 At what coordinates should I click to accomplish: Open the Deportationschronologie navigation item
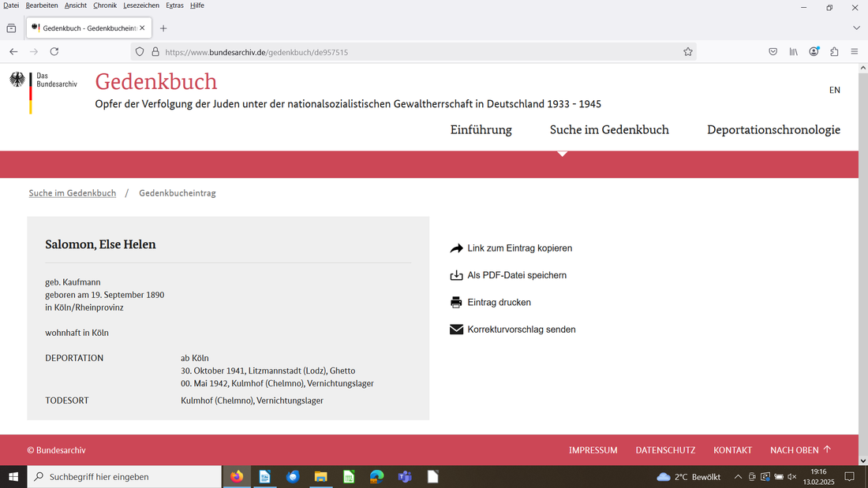click(x=773, y=130)
